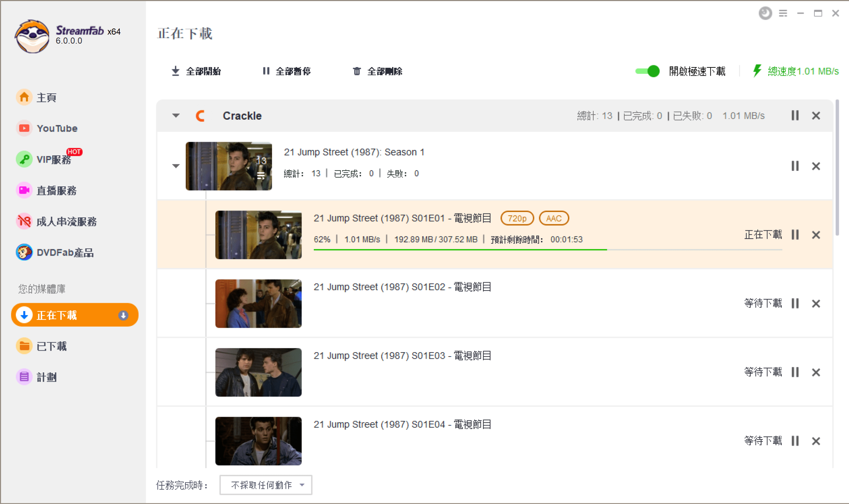The image size is (849, 504).
Task: Open the 任務完成時 action dropdown
Action: click(x=266, y=485)
